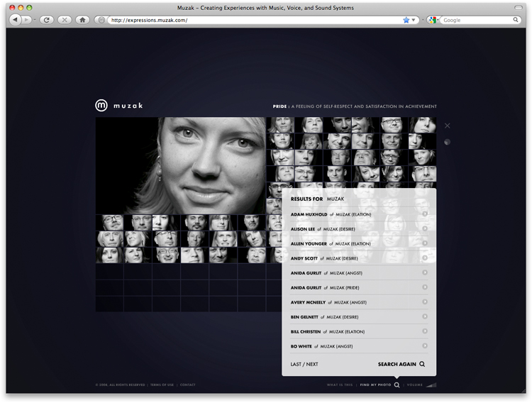This screenshot has width=532, height=403.
Task: Click the round dot below the X icon
Action: coord(447,142)
